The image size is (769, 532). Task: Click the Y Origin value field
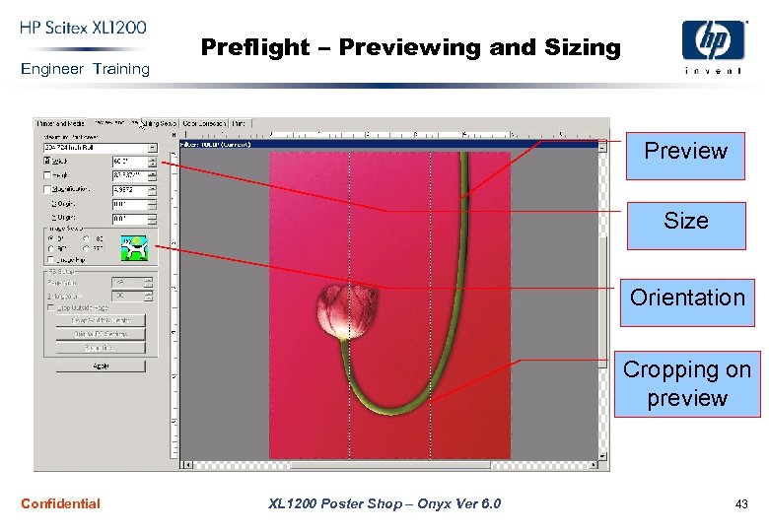(130, 219)
